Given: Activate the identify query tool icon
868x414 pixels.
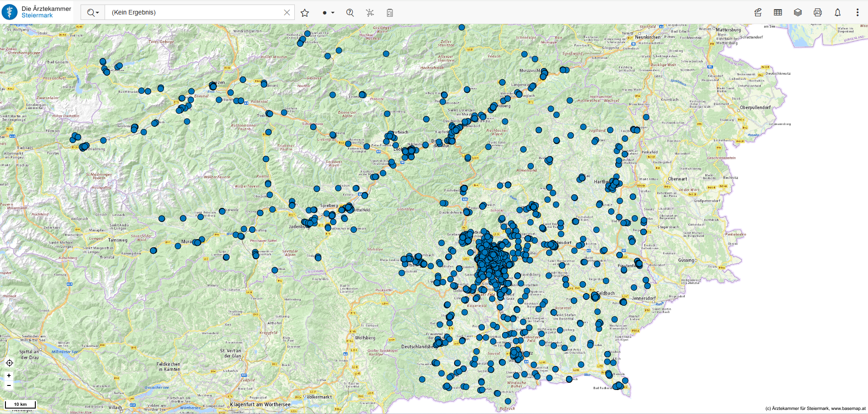Looking at the screenshot, I should point(350,13).
